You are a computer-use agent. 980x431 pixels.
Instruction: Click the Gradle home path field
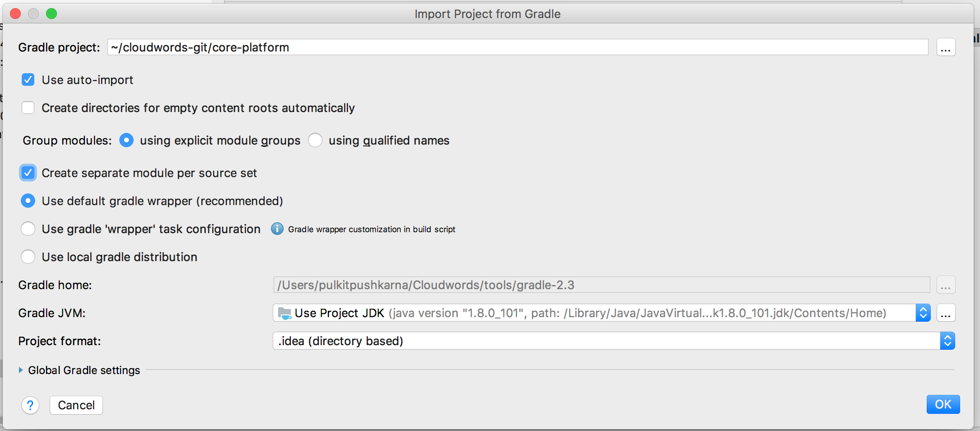click(x=602, y=285)
